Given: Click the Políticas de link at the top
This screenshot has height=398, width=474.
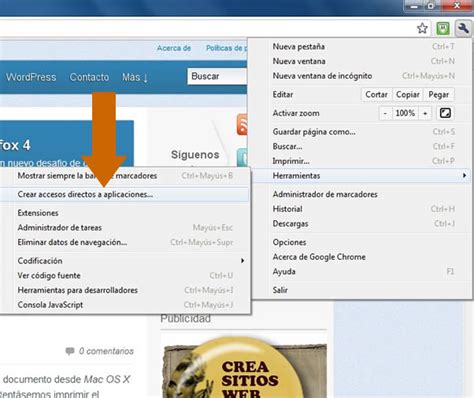Looking at the screenshot, I should pos(226,48).
